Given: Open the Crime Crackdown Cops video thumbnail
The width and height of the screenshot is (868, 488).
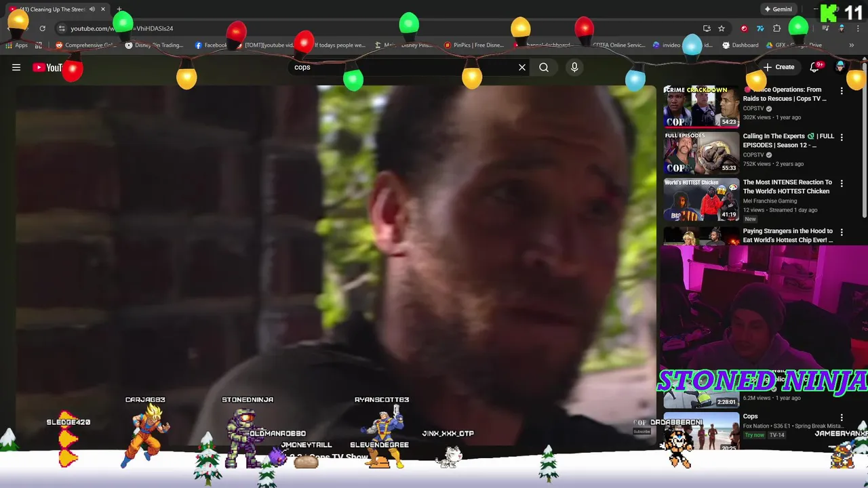Looking at the screenshot, I should point(701,106).
